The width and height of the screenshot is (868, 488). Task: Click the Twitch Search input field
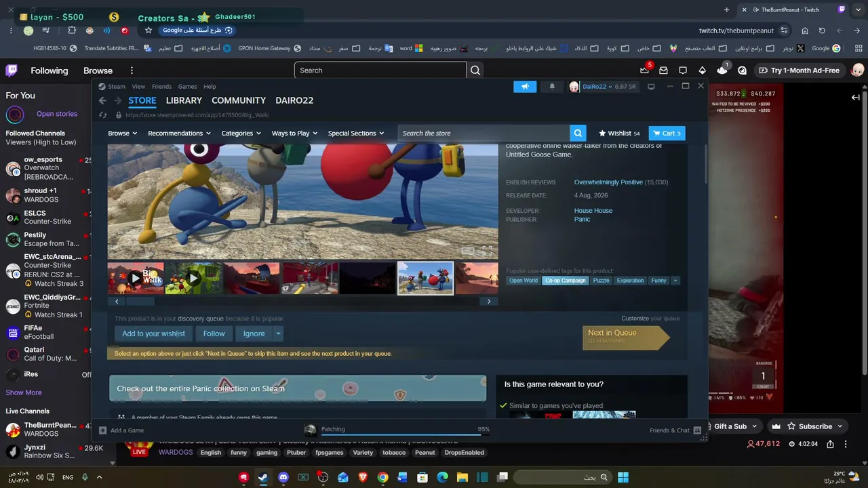click(x=380, y=70)
